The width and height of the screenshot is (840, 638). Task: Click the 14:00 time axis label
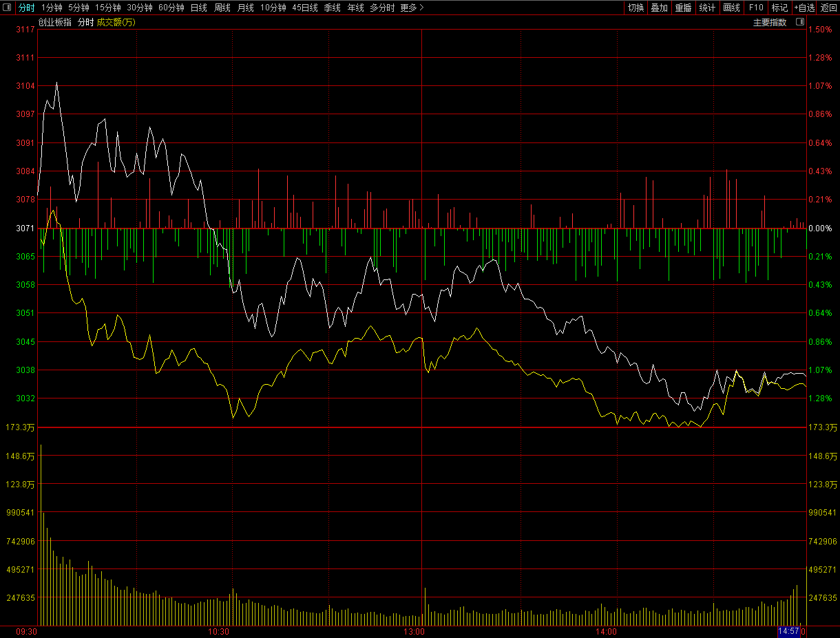[606, 631]
